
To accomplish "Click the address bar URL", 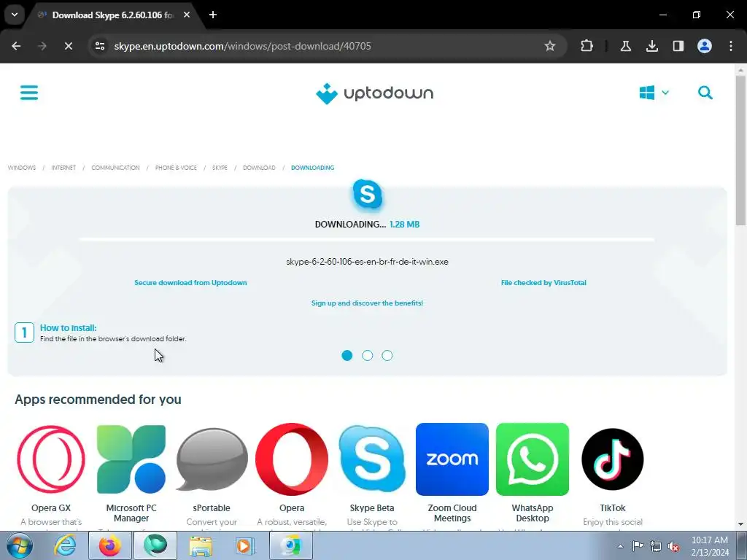I will (x=242, y=46).
